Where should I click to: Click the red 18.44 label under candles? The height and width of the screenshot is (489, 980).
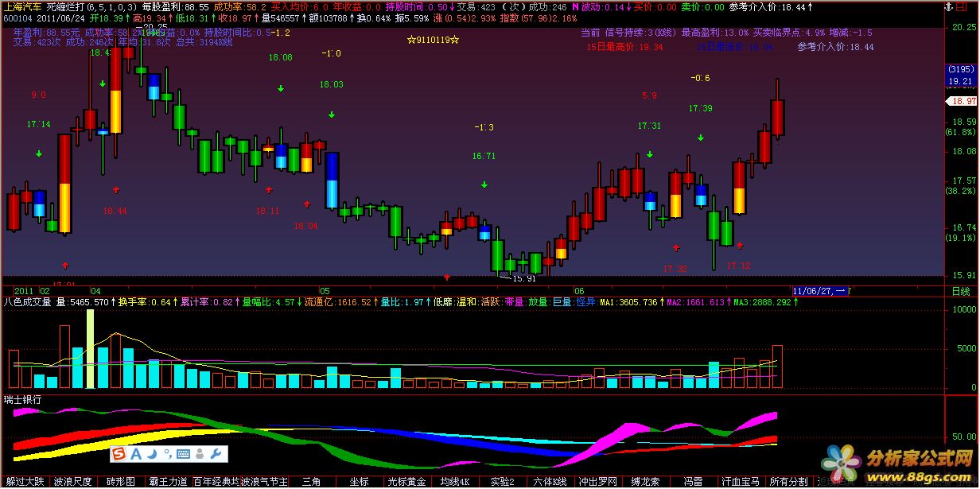[115, 211]
